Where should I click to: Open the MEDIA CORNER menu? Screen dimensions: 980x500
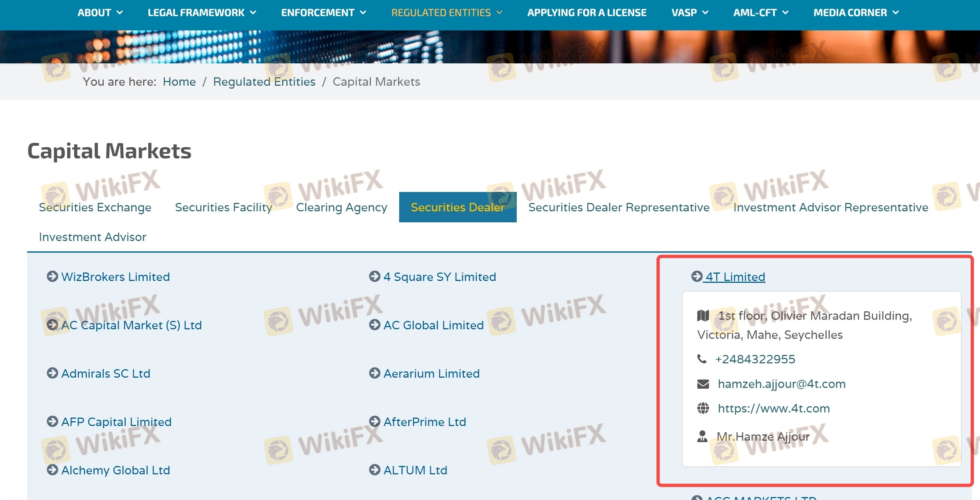[x=856, y=12]
